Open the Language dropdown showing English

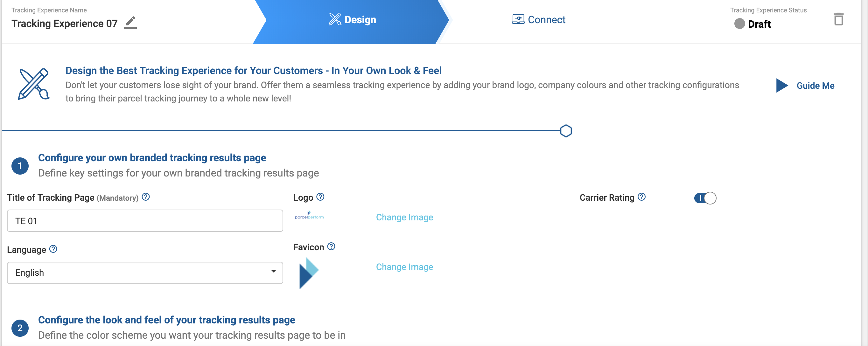click(145, 273)
